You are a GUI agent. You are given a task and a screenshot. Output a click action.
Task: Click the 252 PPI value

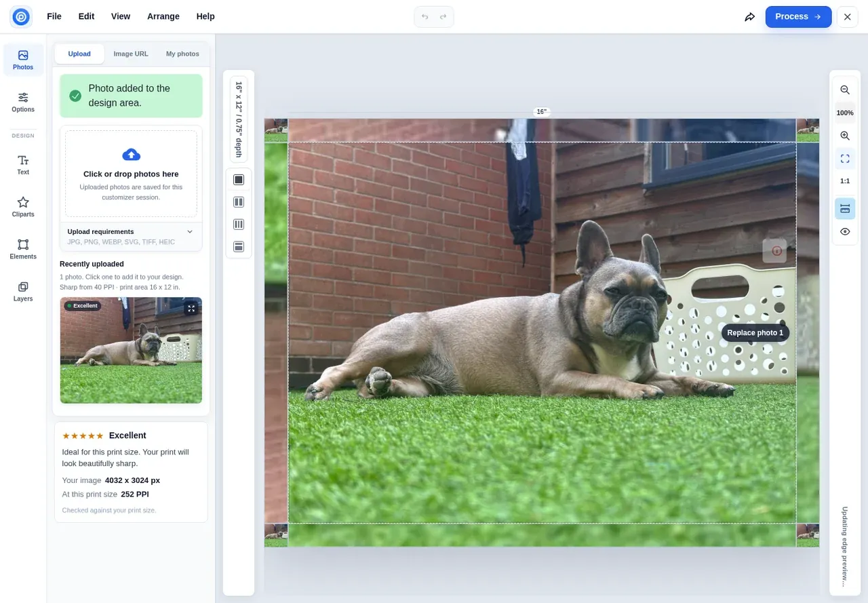point(135,494)
